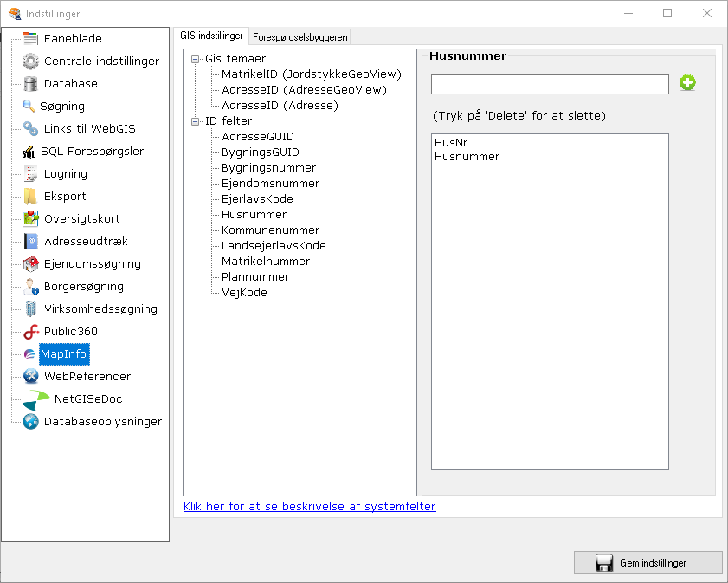Open the systemfelter beskrivelse link
The image size is (728, 583).
[307, 507]
